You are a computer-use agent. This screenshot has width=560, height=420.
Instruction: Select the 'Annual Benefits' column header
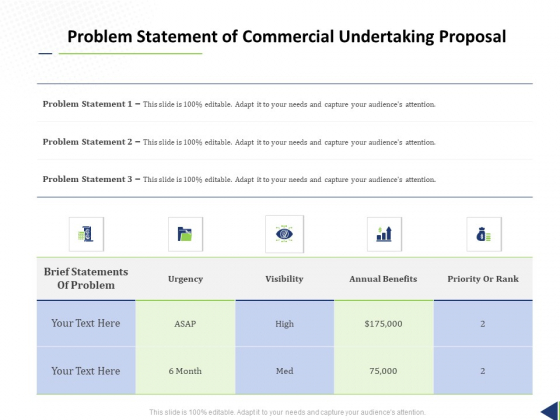click(383, 279)
